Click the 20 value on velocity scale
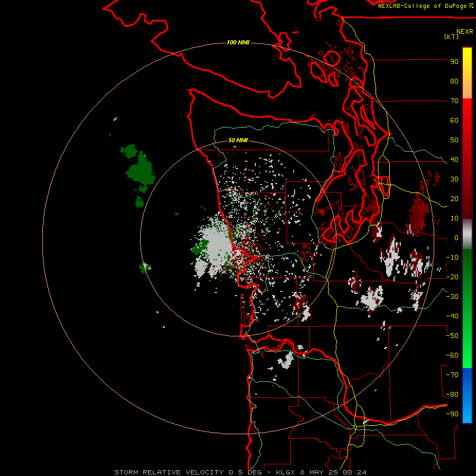Screen dimensions: 476x476 click(454, 199)
